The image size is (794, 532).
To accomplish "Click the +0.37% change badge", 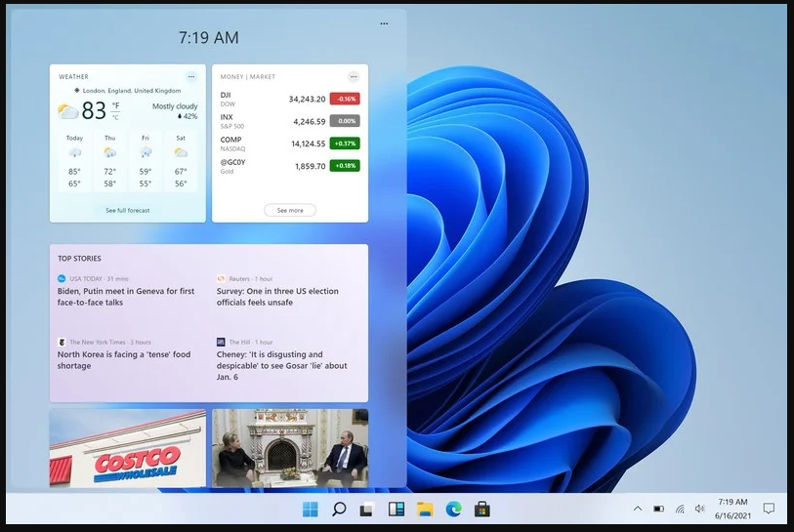I will [345, 143].
